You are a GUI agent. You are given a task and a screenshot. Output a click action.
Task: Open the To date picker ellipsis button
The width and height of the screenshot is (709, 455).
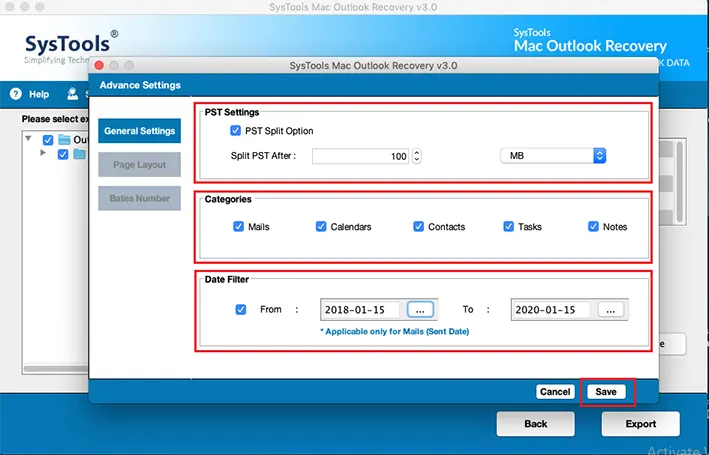coord(611,310)
